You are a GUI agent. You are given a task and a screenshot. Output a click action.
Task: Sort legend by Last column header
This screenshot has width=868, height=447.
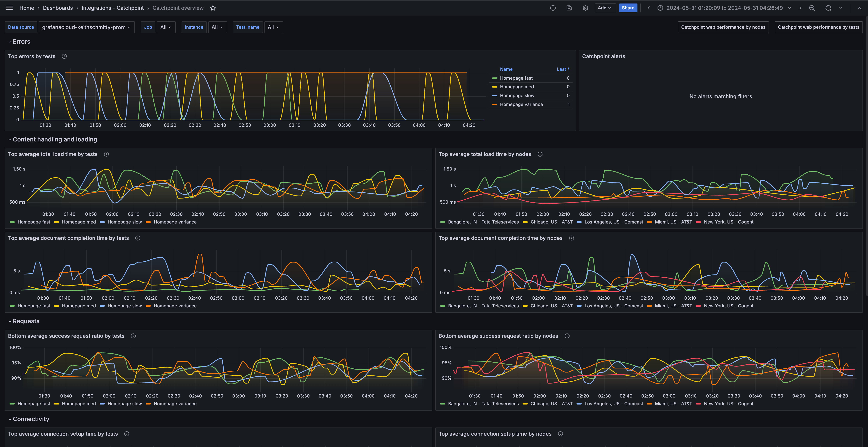tap(562, 69)
